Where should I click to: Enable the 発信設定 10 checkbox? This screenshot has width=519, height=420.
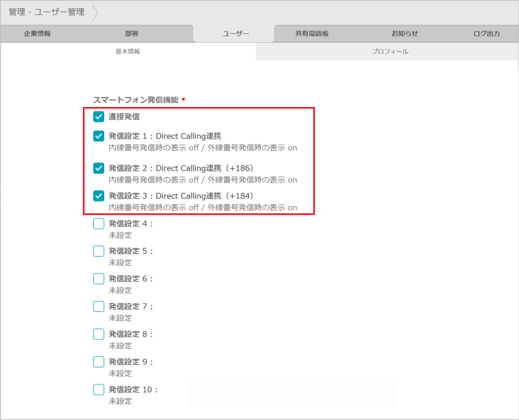coord(99,390)
